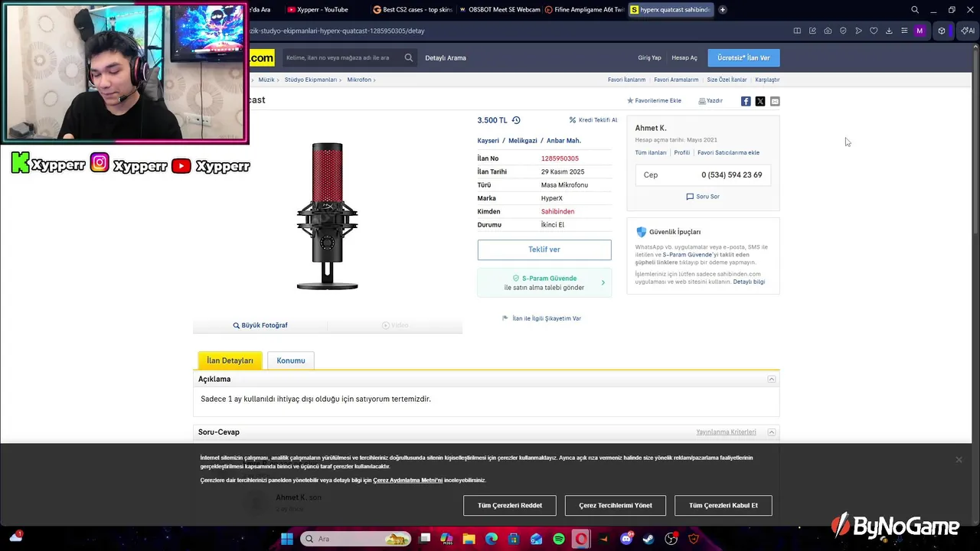The width and height of the screenshot is (980, 551).
Task: Click Giriş Yap link
Action: [x=649, y=57]
